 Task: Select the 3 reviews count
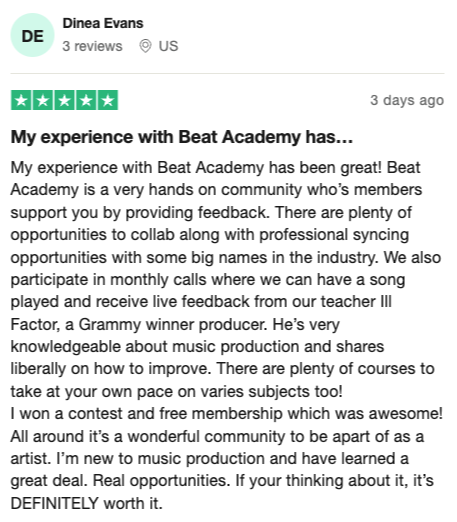coord(92,46)
